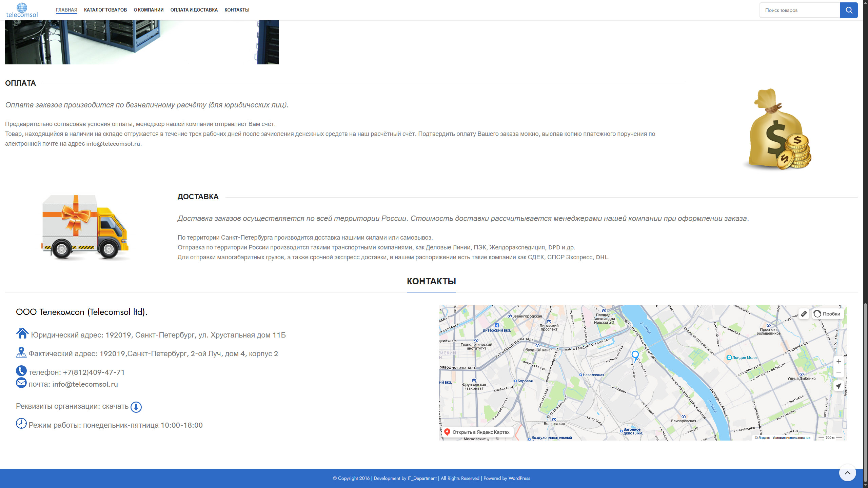Download organization requisites via arrow icon

point(136,407)
